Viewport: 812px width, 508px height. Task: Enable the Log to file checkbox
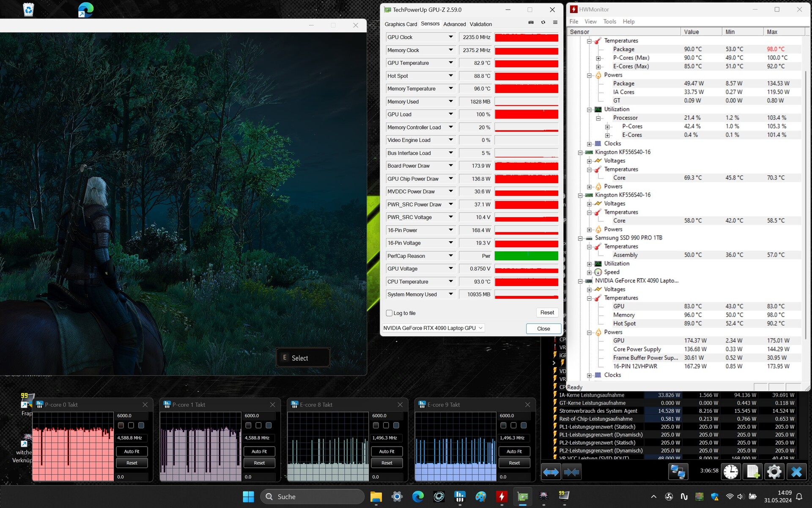[389, 313]
